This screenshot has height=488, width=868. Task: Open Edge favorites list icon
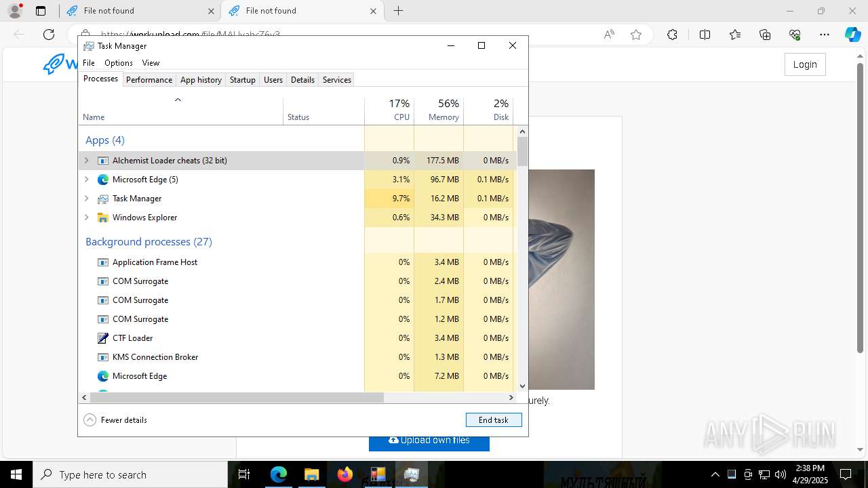[x=735, y=35]
